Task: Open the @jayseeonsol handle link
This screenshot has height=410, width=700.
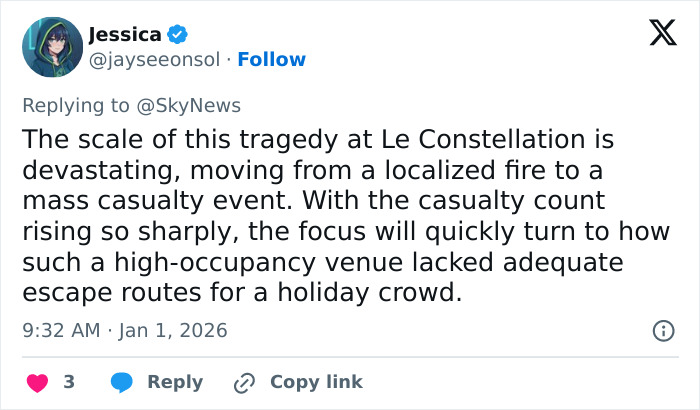Action: [x=153, y=60]
